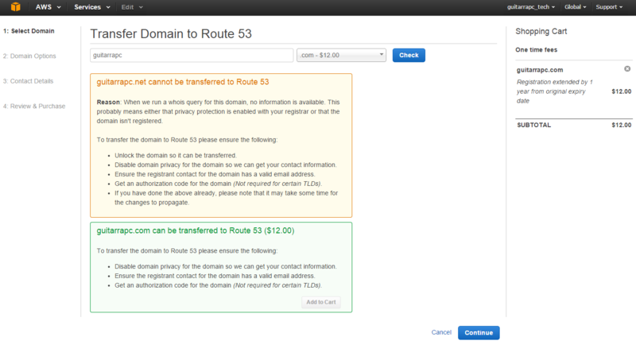Open the .com - $12.00 TLD dropdown

click(x=341, y=55)
